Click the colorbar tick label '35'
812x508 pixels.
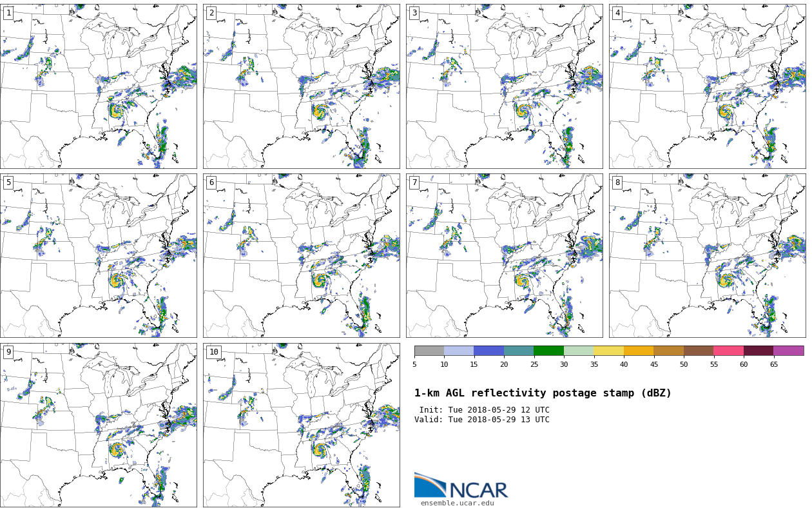[594, 364]
